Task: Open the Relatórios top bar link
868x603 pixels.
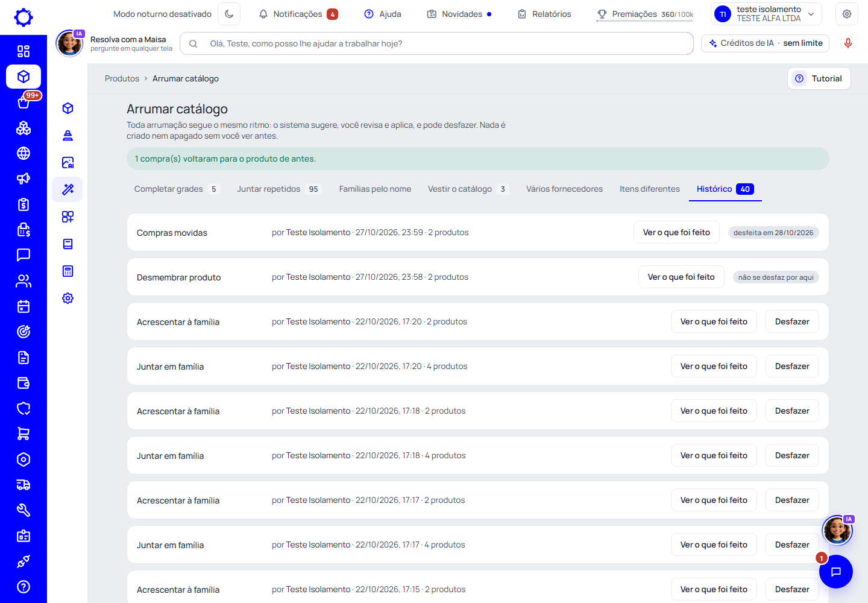Action: [544, 14]
